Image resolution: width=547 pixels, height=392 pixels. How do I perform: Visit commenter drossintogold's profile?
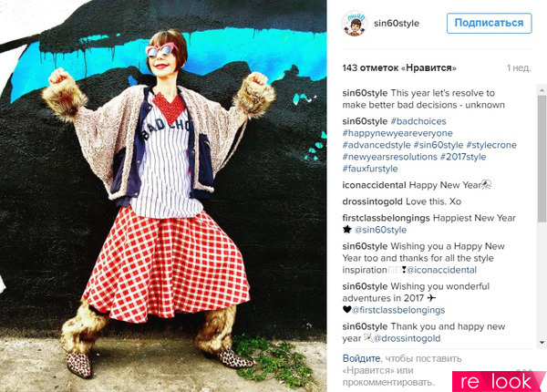coord(373,201)
